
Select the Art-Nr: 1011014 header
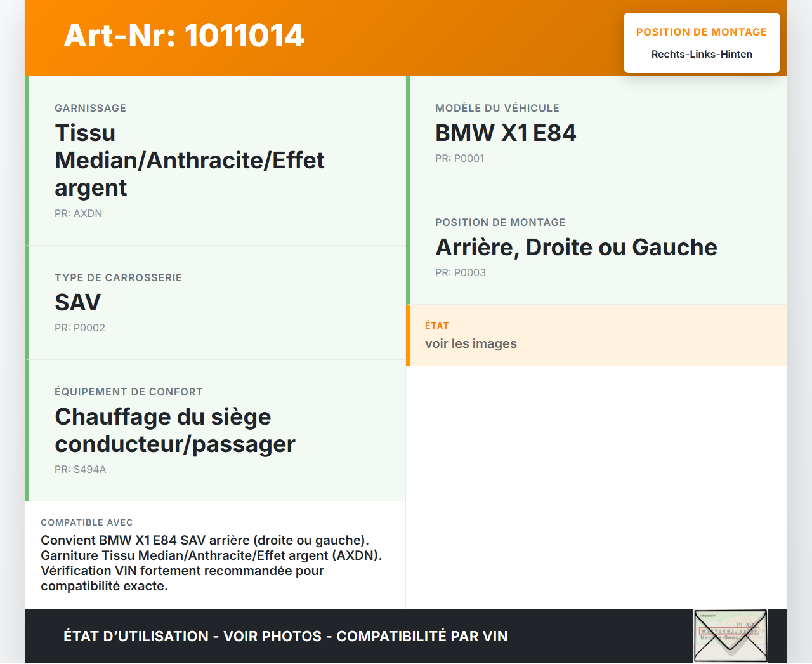[183, 36]
